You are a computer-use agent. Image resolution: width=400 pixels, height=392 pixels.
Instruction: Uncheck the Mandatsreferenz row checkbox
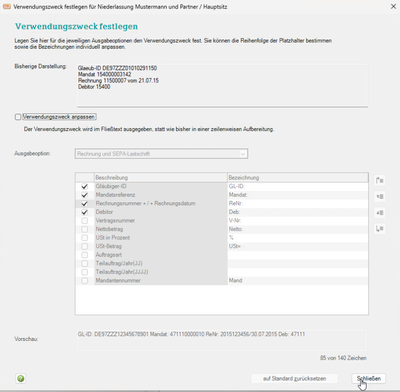[x=85, y=195]
